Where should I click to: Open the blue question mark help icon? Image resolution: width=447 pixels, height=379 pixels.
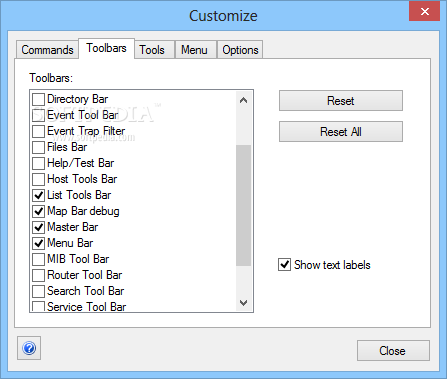click(x=29, y=348)
